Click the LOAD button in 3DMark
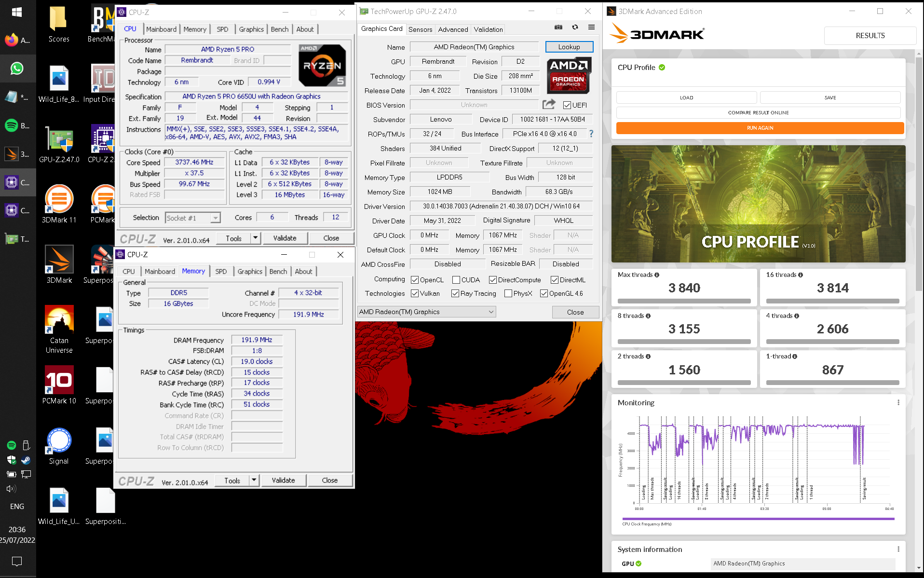This screenshot has height=578, width=924. [x=686, y=97]
